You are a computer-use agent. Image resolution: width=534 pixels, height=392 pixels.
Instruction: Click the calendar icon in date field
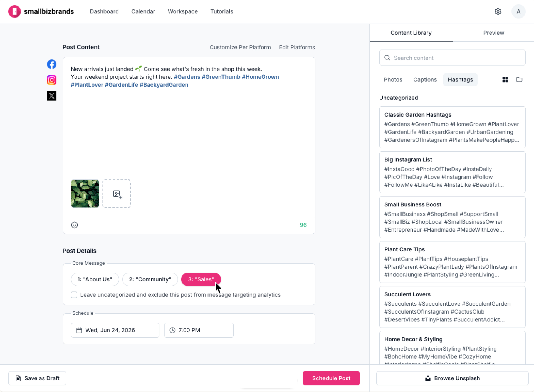(79, 330)
